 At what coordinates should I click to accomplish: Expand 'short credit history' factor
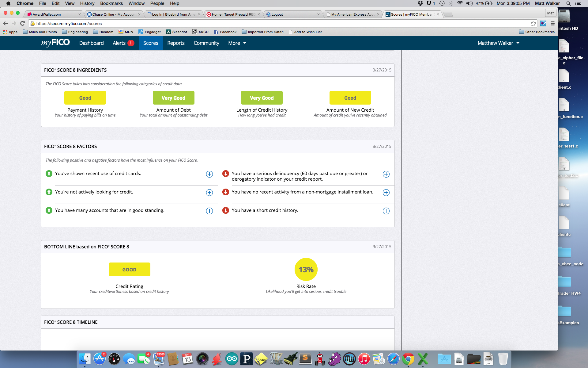click(x=386, y=211)
